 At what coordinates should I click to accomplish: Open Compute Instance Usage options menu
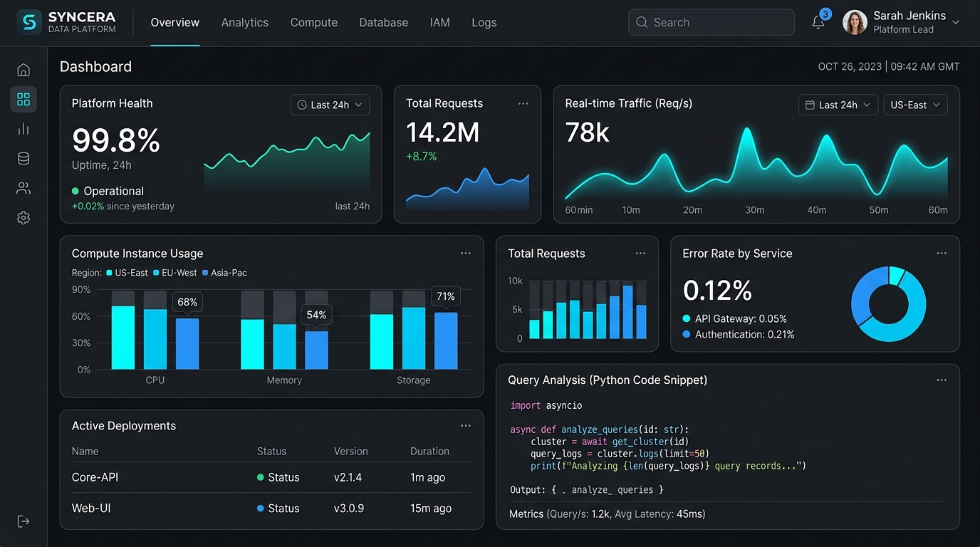click(466, 254)
